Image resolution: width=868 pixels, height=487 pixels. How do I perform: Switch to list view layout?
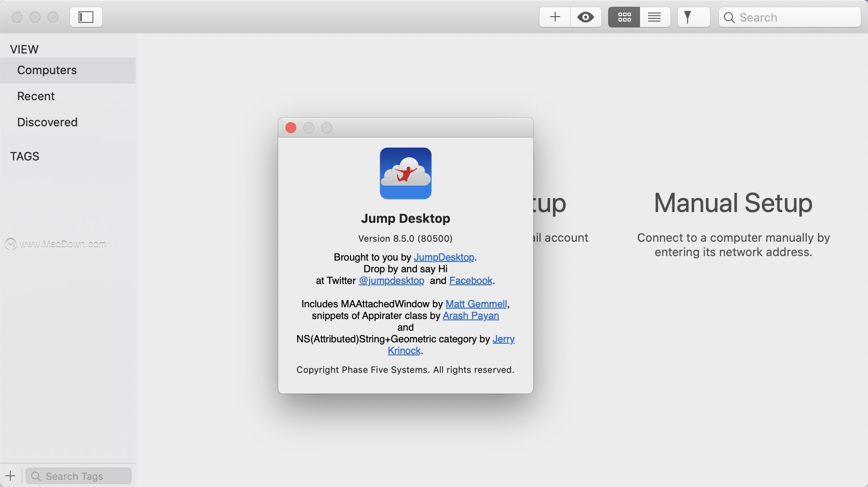[x=655, y=17]
